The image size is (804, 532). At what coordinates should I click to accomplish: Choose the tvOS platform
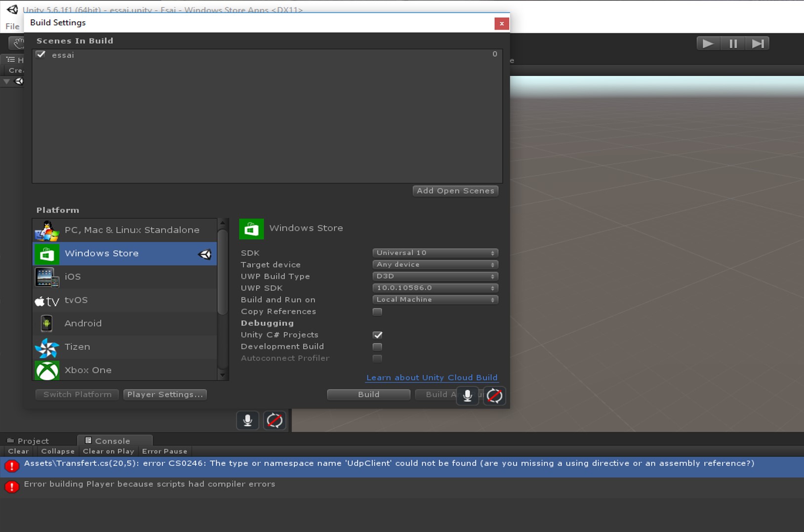pyautogui.click(x=125, y=300)
